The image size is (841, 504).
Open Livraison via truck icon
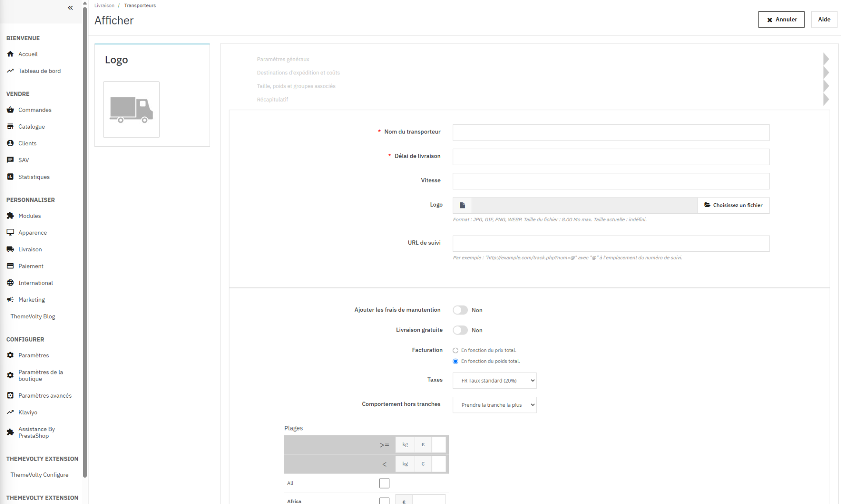click(x=11, y=249)
